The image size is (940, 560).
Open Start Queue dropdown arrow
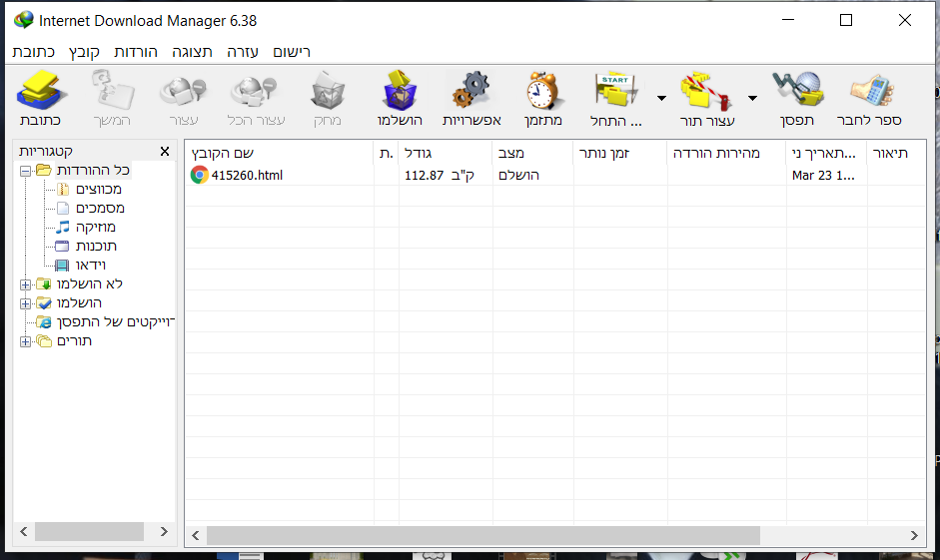[661, 98]
